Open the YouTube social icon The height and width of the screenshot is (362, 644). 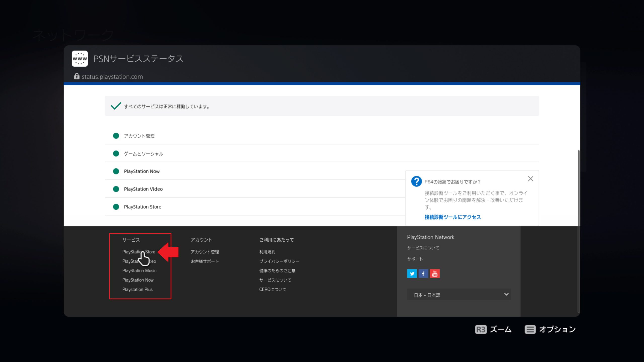[x=435, y=274]
